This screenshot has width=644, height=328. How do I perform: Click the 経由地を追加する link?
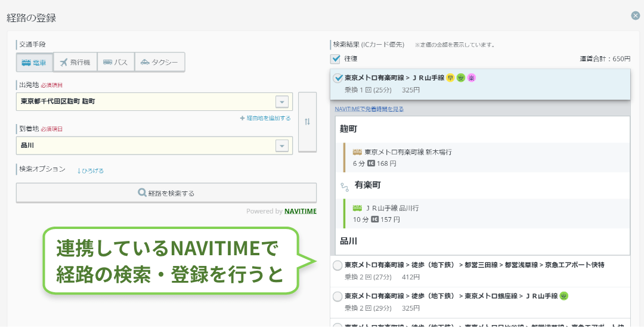(x=265, y=118)
